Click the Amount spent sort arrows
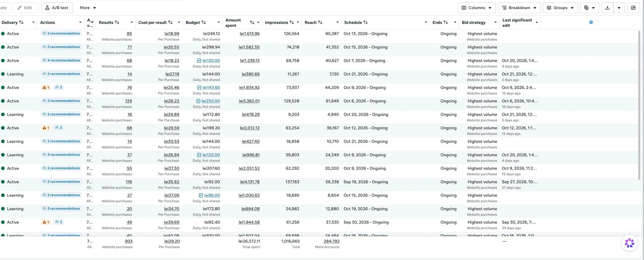The height and width of the screenshot is (260, 644). pyautogui.click(x=252, y=22)
